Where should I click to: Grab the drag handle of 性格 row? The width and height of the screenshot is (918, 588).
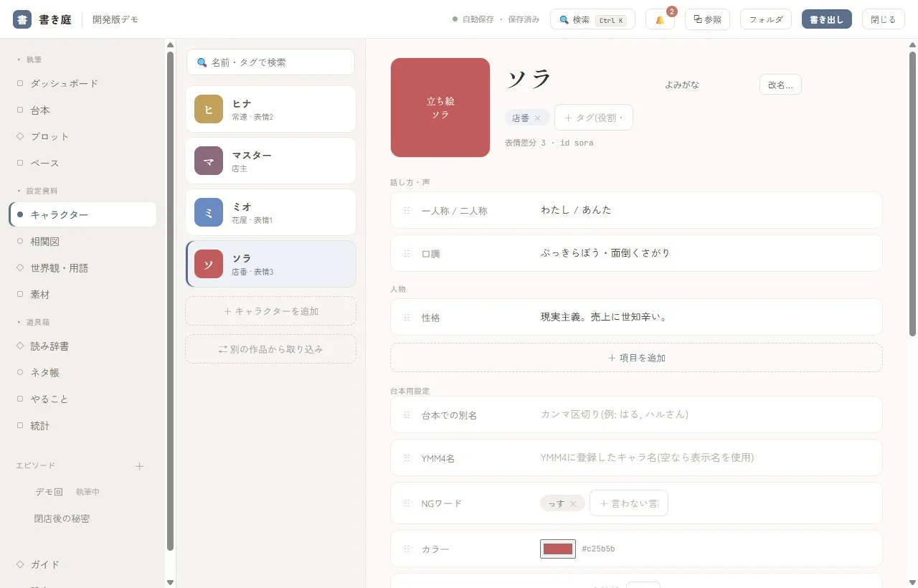(407, 318)
